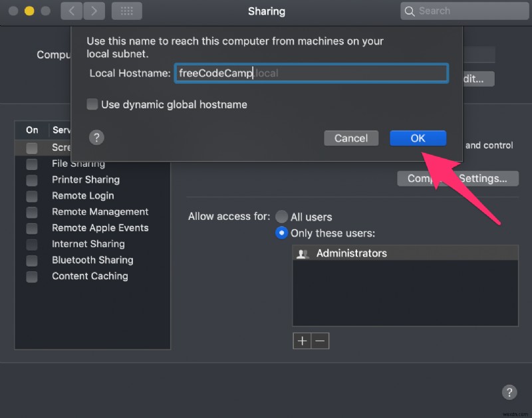This screenshot has width=532, height=418.
Task: Select the All users radio button
Action: pos(282,217)
